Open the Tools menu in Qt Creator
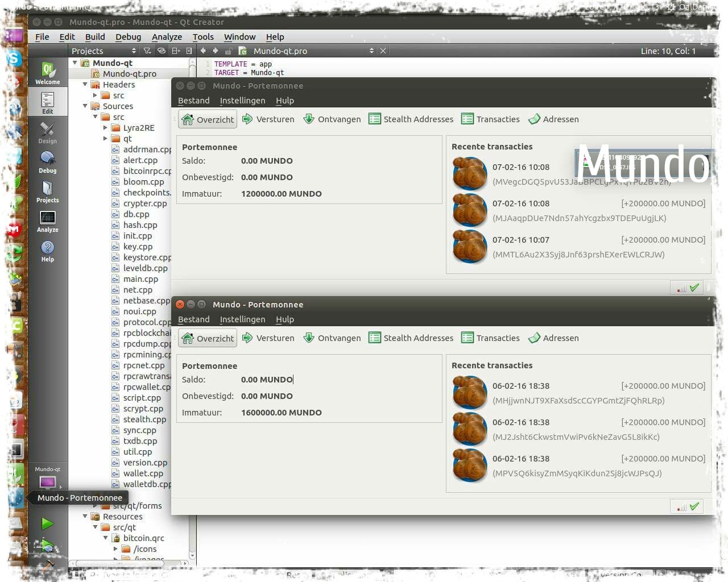The width and height of the screenshot is (728, 582). [x=203, y=36]
